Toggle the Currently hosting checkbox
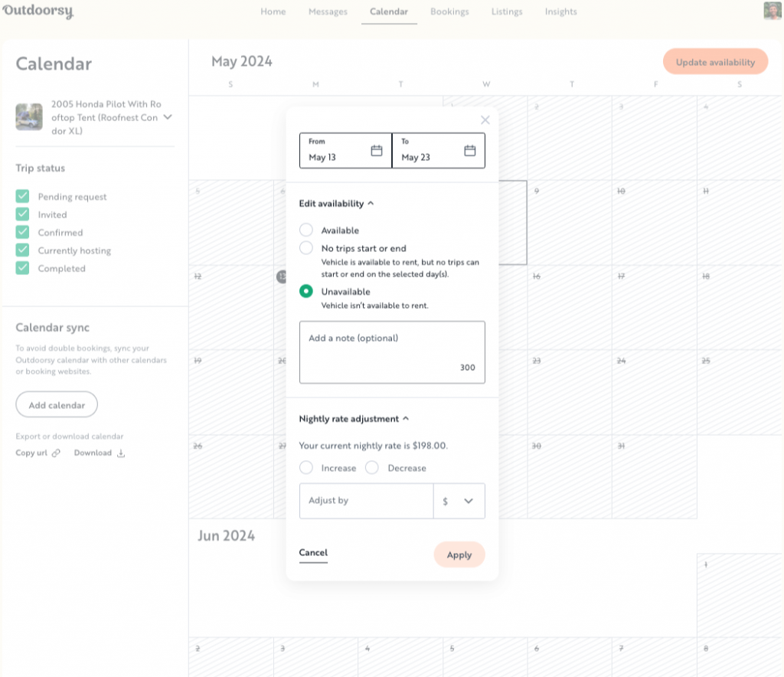784x677 pixels. pyautogui.click(x=22, y=250)
